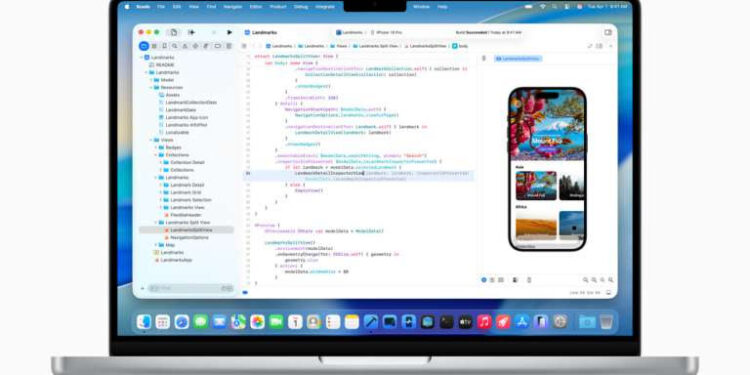Image resolution: width=750 pixels, height=375 pixels.
Task: Collapse the Resources folder
Action: (x=151, y=88)
